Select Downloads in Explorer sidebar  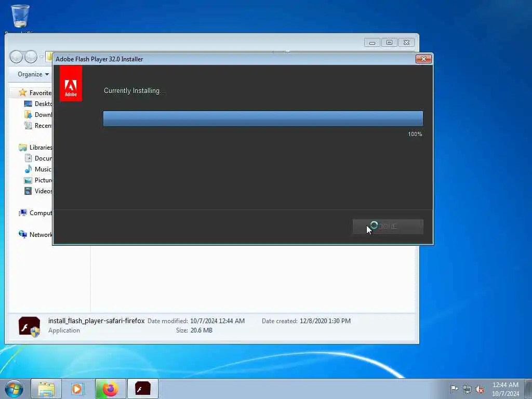tap(44, 115)
